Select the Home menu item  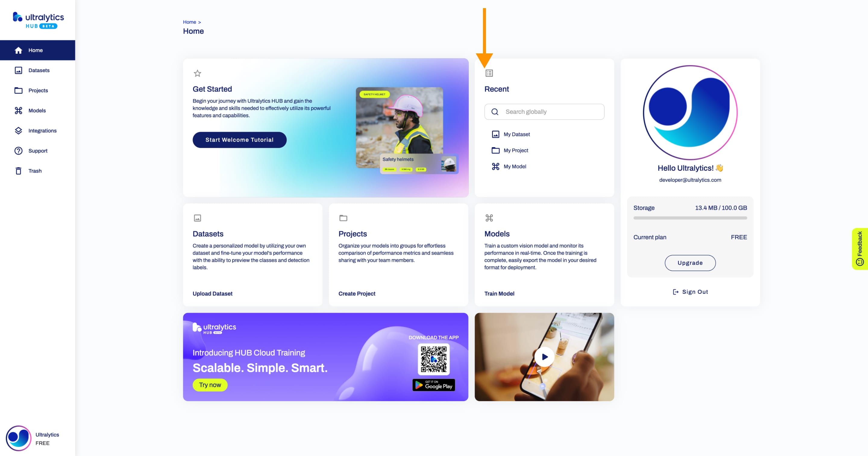[36, 50]
